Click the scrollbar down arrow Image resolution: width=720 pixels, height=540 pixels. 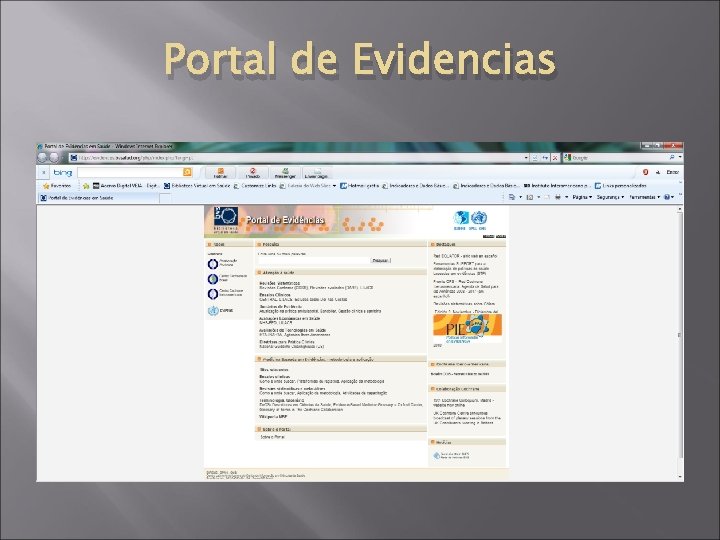click(680, 477)
